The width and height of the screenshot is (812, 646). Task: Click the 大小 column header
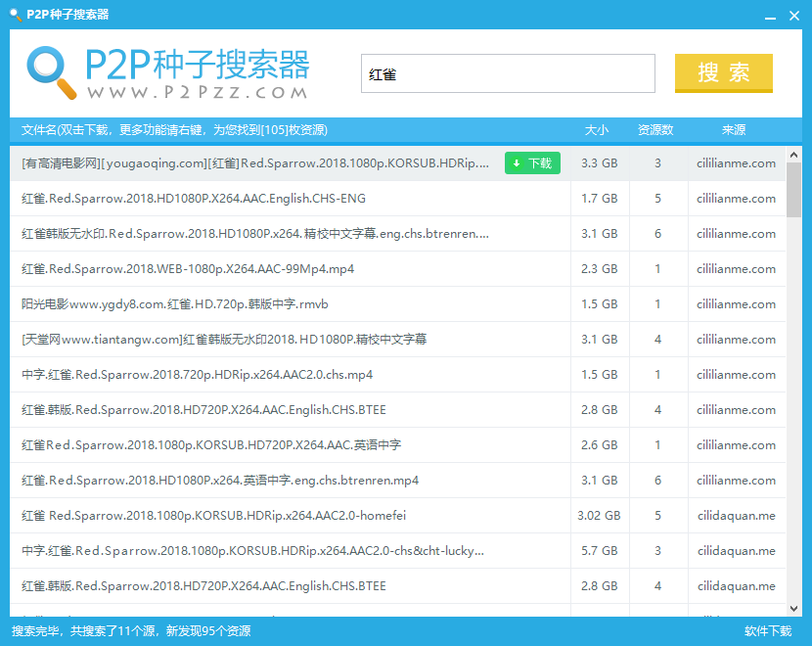coord(597,130)
